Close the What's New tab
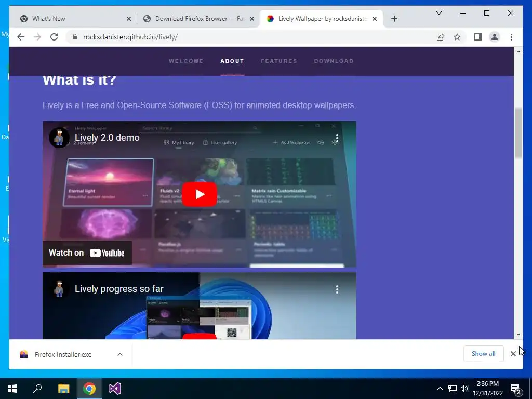The width and height of the screenshot is (532, 399). click(129, 19)
